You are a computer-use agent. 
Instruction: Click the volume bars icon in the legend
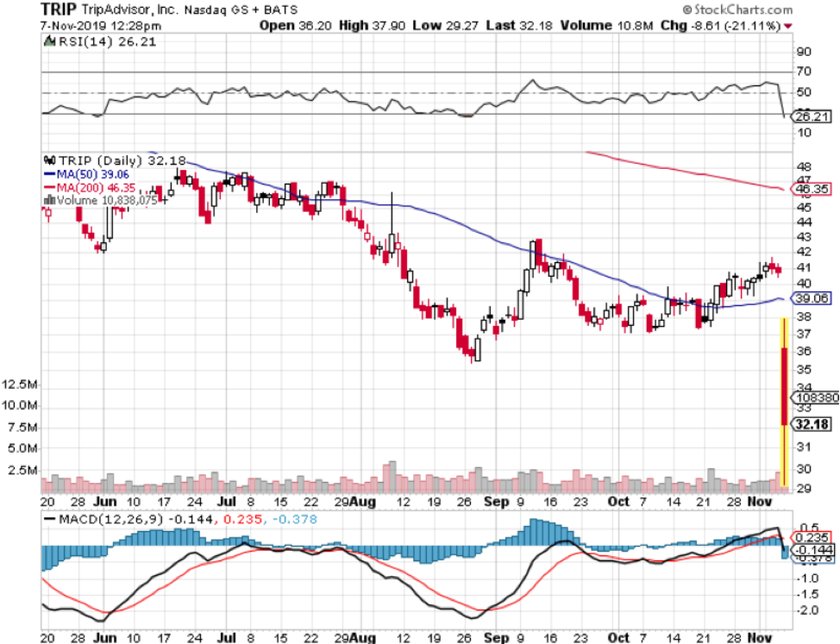50,200
